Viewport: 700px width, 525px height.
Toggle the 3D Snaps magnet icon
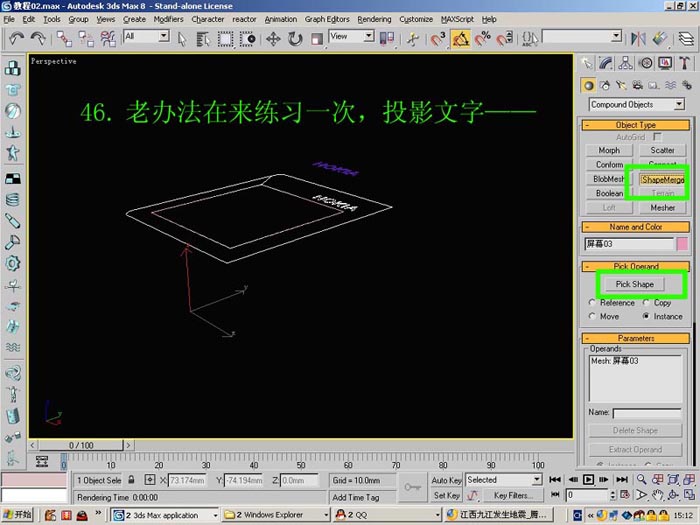pyautogui.click(x=438, y=39)
